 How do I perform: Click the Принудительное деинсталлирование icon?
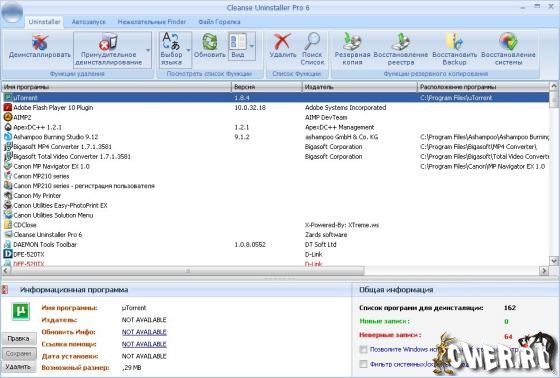[x=108, y=42]
